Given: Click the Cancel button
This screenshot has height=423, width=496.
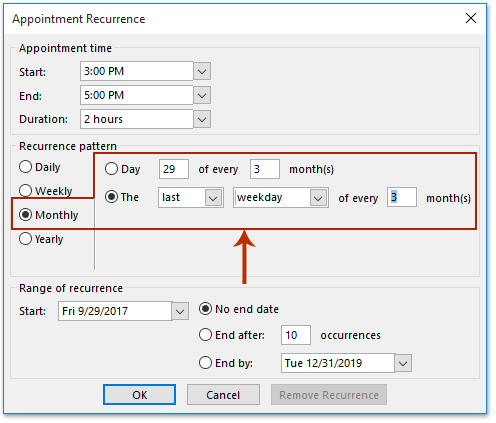Looking at the screenshot, I should [x=223, y=395].
